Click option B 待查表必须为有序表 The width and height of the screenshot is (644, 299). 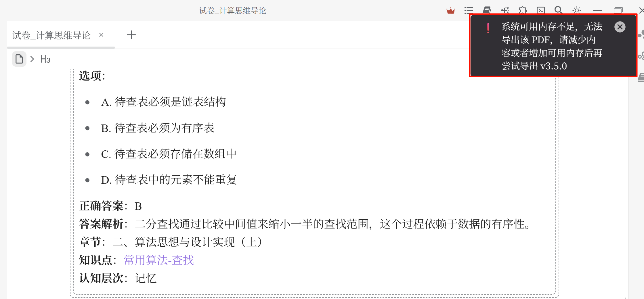pos(158,128)
